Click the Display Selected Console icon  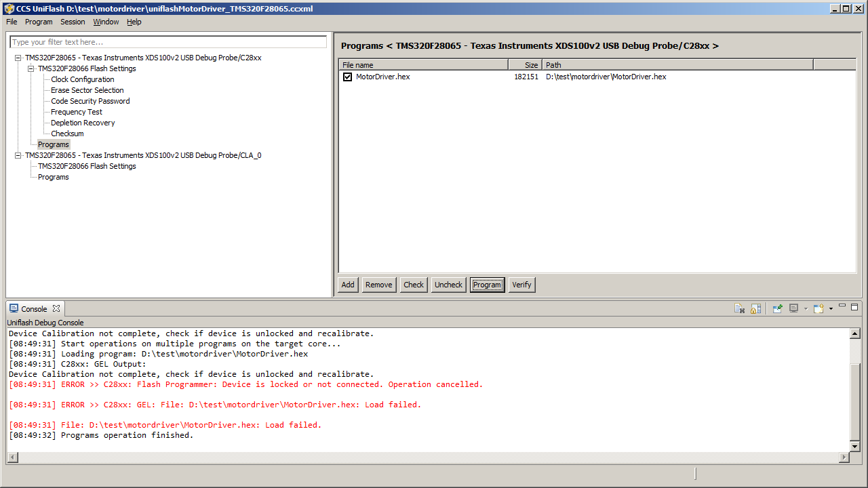click(x=793, y=308)
